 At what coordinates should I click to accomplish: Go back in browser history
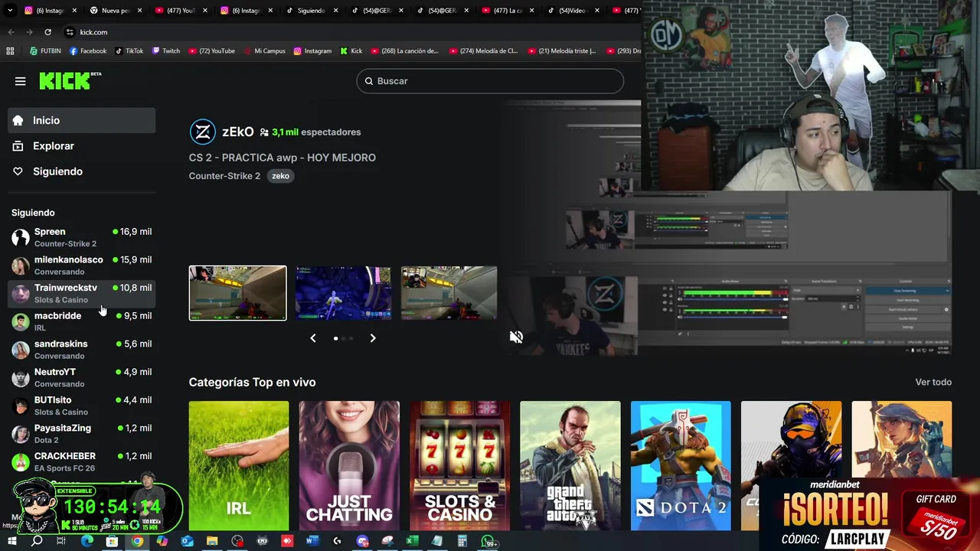click(x=11, y=32)
